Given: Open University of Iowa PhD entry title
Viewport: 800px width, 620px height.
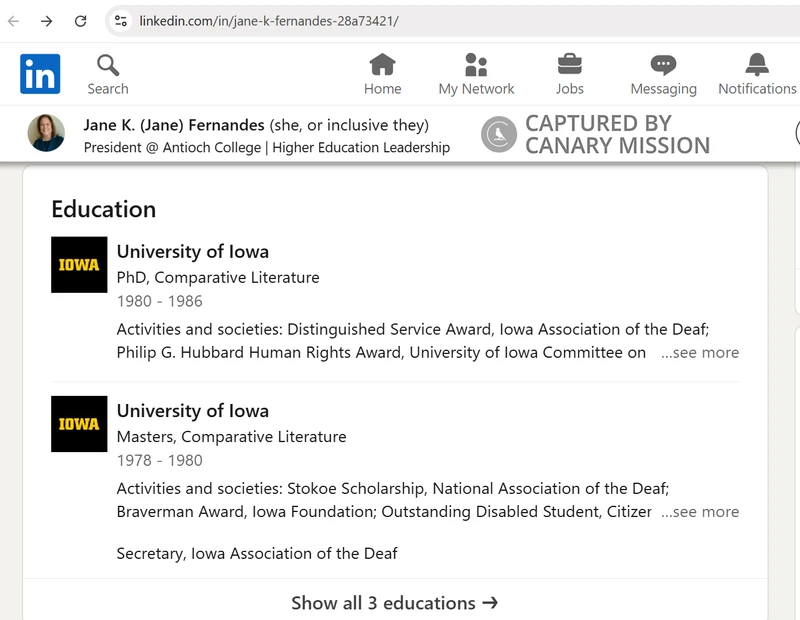Looking at the screenshot, I should 193,251.
